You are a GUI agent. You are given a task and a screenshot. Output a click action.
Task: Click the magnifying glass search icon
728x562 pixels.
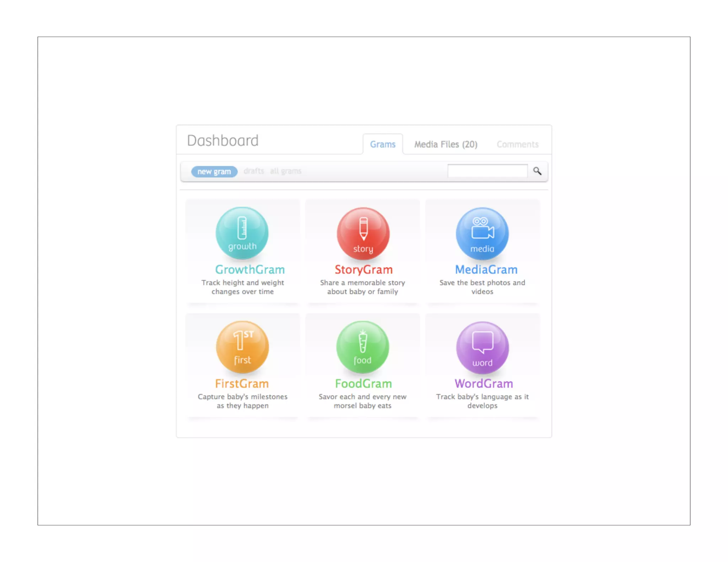pos(537,171)
